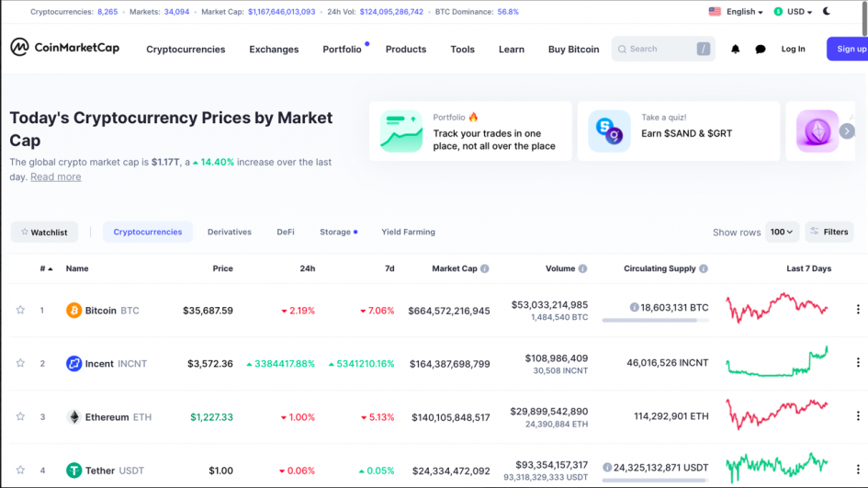This screenshot has height=488, width=868.
Task: Click the Cryptocurrencies count 8,265
Action: [107, 12]
